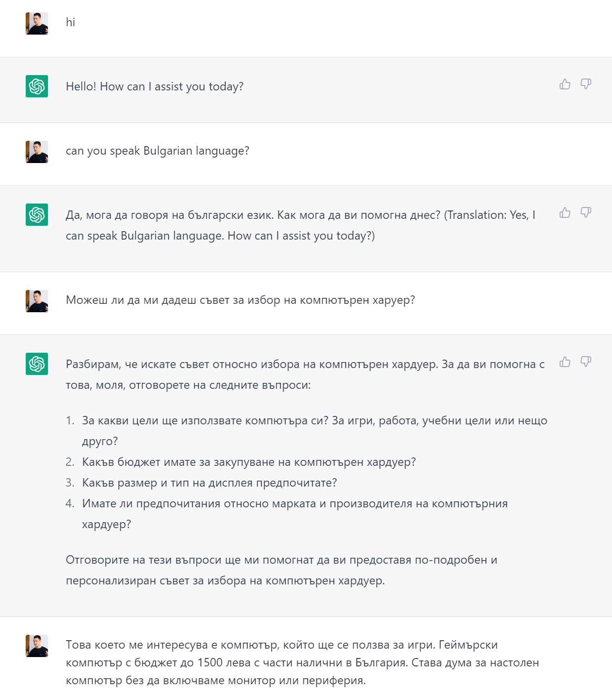Screen dimensions: 612x700
Task: Thumbs down the Bulgarian translation reply
Action: pyautogui.click(x=586, y=212)
